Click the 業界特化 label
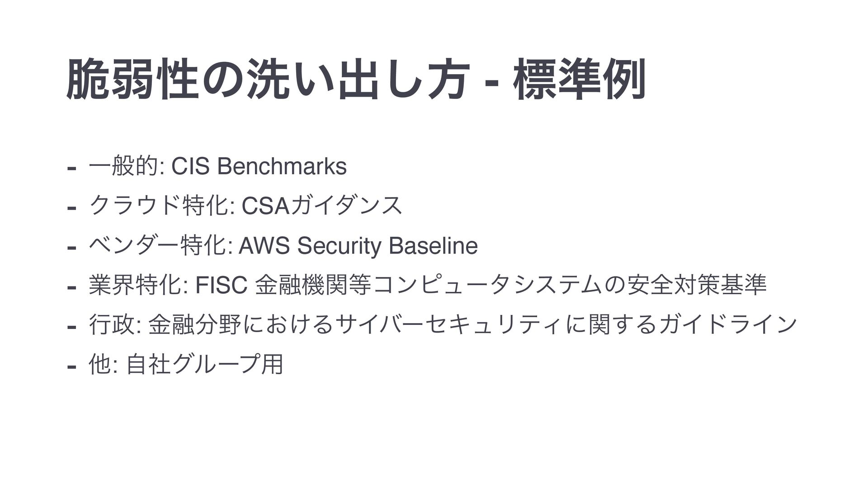Viewport: 868px width, 488px height. pyautogui.click(x=135, y=285)
